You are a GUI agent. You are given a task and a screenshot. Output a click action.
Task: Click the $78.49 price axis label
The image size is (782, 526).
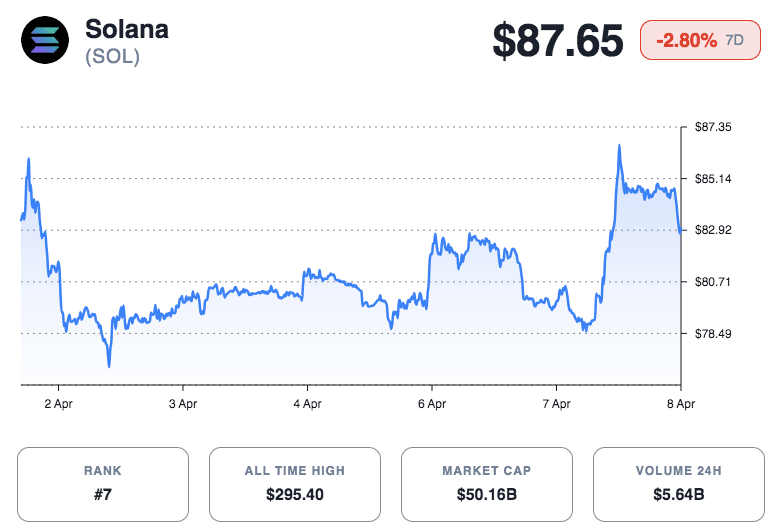(713, 333)
